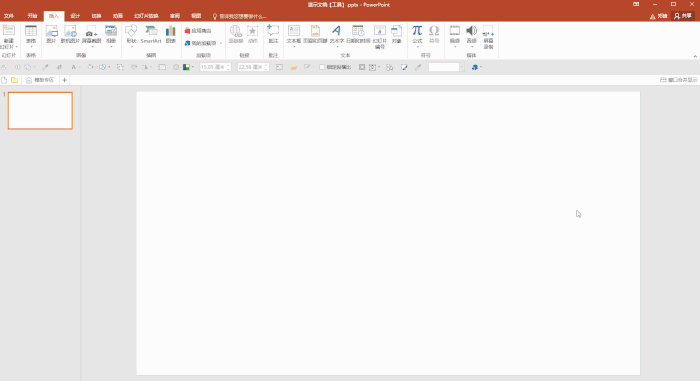Click the Share (共享) button
Image resolution: width=700 pixels, height=381 pixels.
[683, 16]
